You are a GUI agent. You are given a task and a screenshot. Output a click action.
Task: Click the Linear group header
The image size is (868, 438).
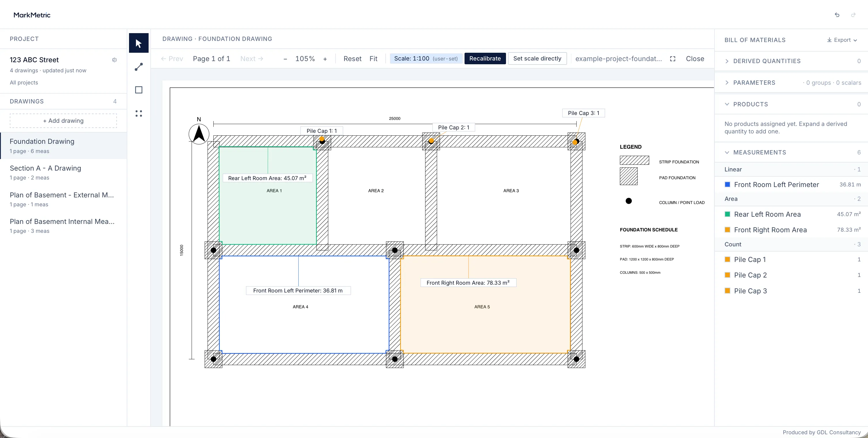[791, 169]
